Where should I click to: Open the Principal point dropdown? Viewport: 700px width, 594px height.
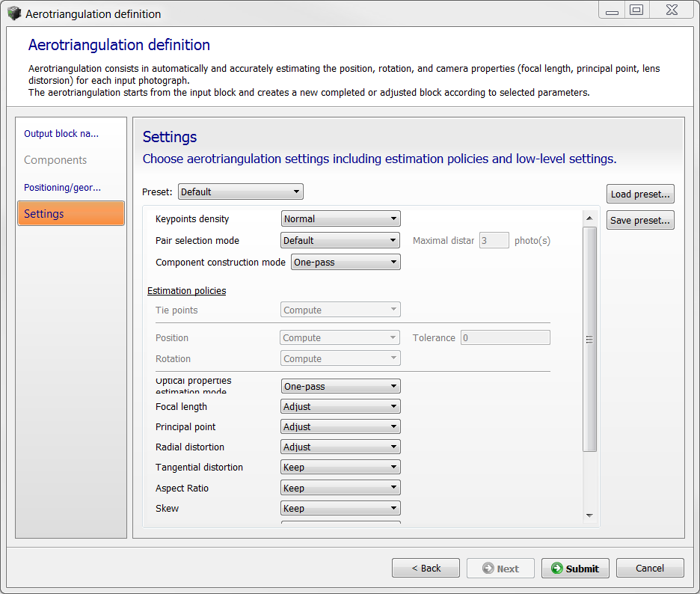coord(340,427)
